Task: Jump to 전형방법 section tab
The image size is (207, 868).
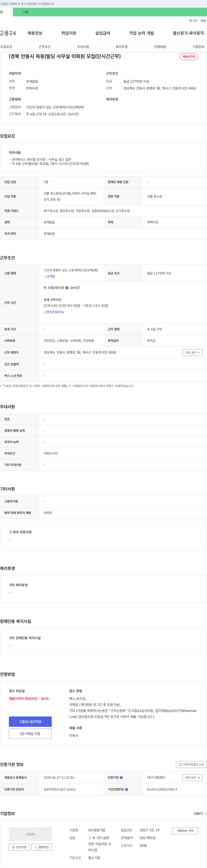Action: [x=160, y=47]
